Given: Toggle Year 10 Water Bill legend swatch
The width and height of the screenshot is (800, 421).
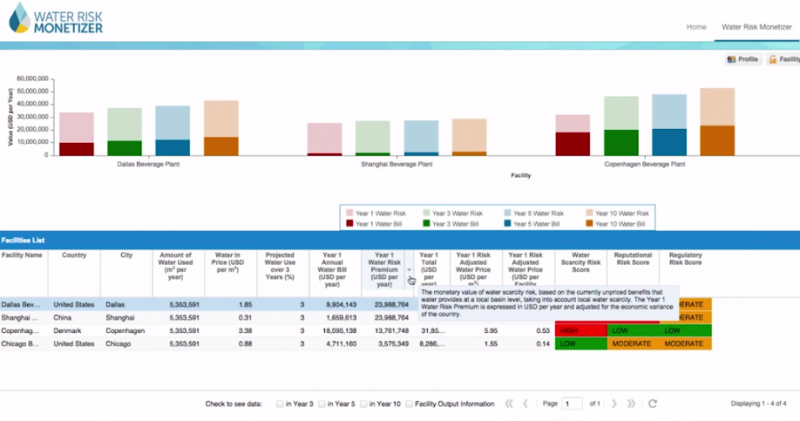Looking at the screenshot, I should point(589,224).
